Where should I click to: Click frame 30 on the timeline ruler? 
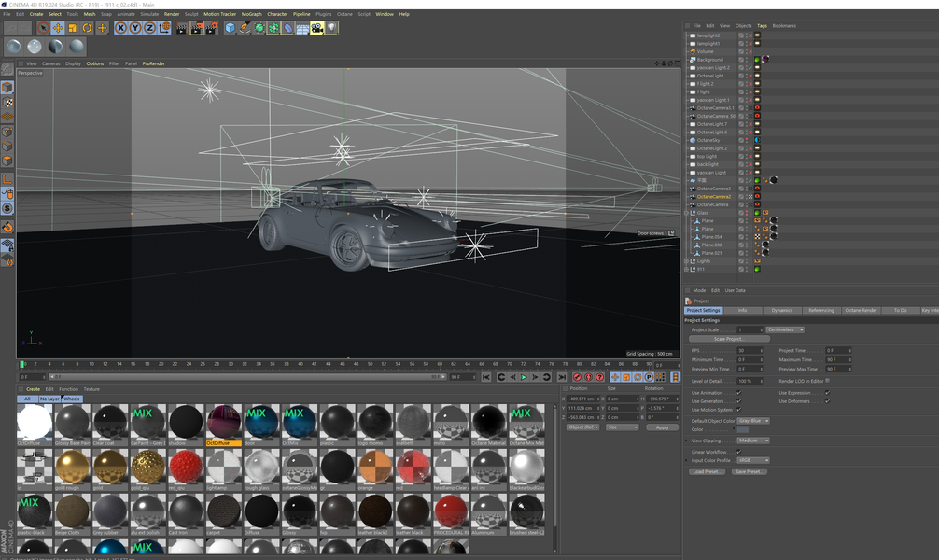[x=230, y=364]
